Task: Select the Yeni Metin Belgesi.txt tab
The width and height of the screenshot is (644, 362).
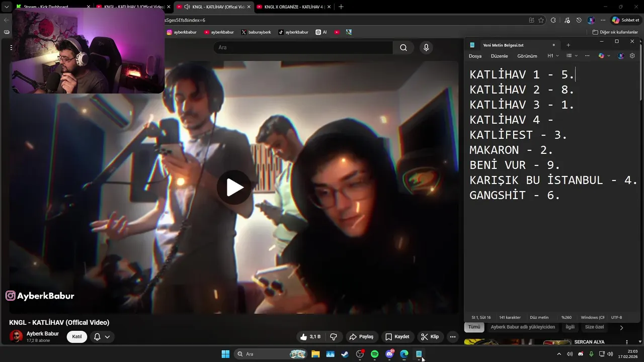Action: [x=512, y=45]
